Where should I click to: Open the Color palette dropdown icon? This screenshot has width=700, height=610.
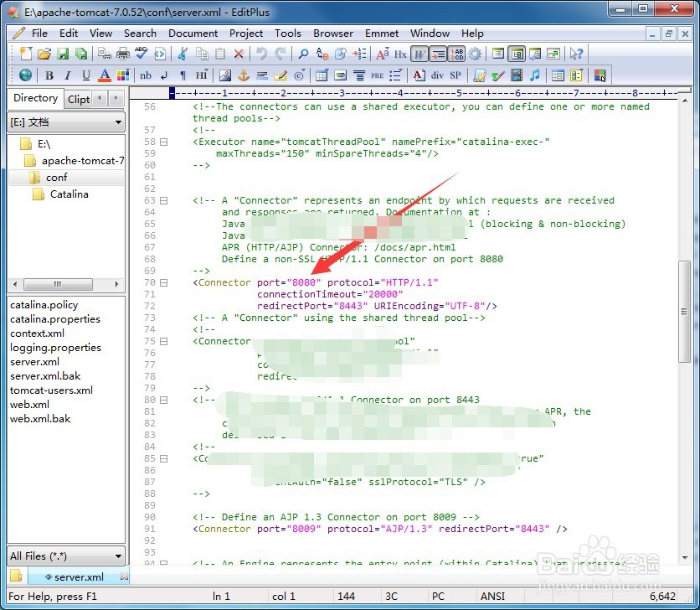point(123,75)
